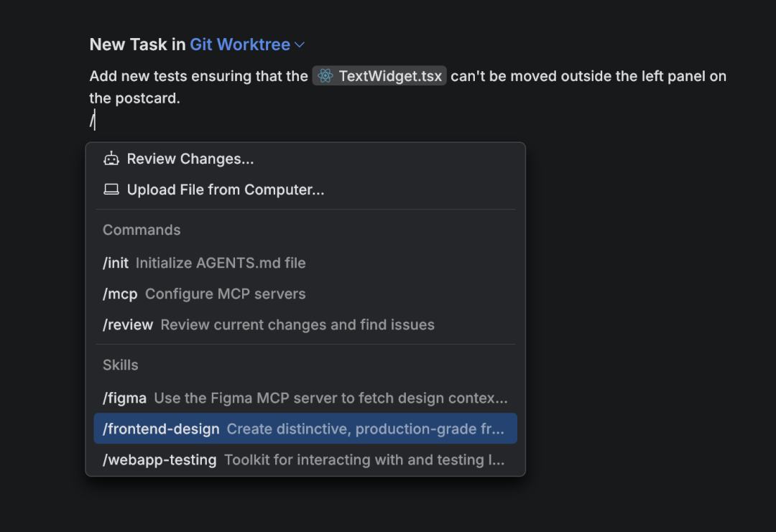Expand the chevron next to Git Worktree
The height and width of the screenshot is (532, 776).
(x=300, y=45)
